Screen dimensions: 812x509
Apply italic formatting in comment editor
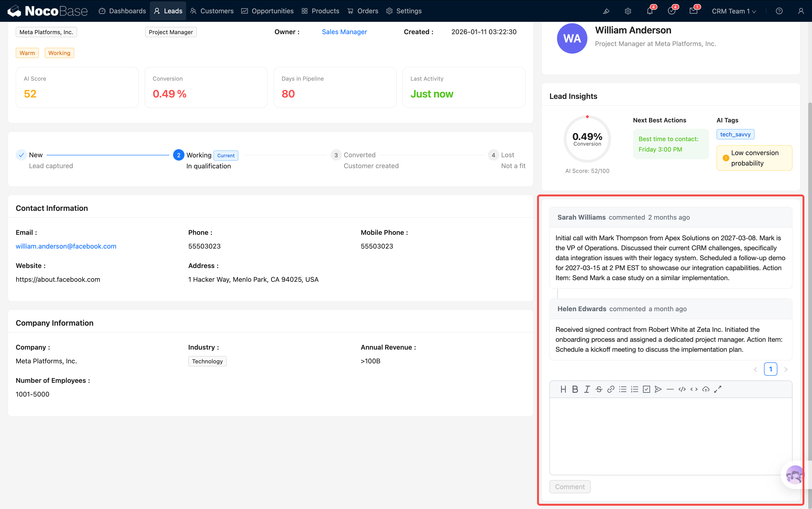pyautogui.click(x=587, y=389)
